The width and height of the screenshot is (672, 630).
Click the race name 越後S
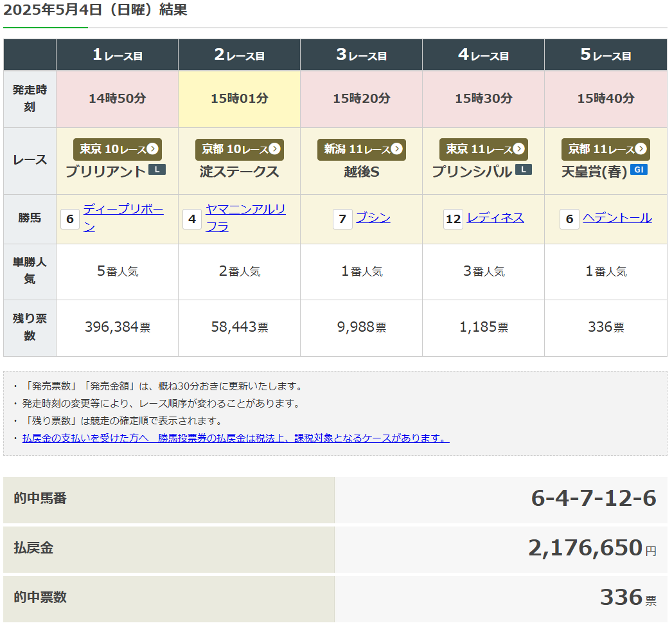361,172
